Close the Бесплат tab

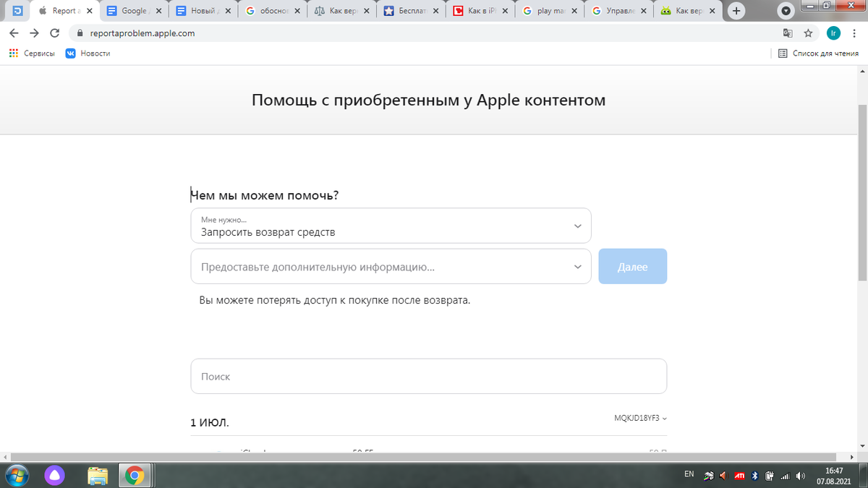[x=436, y=11]
